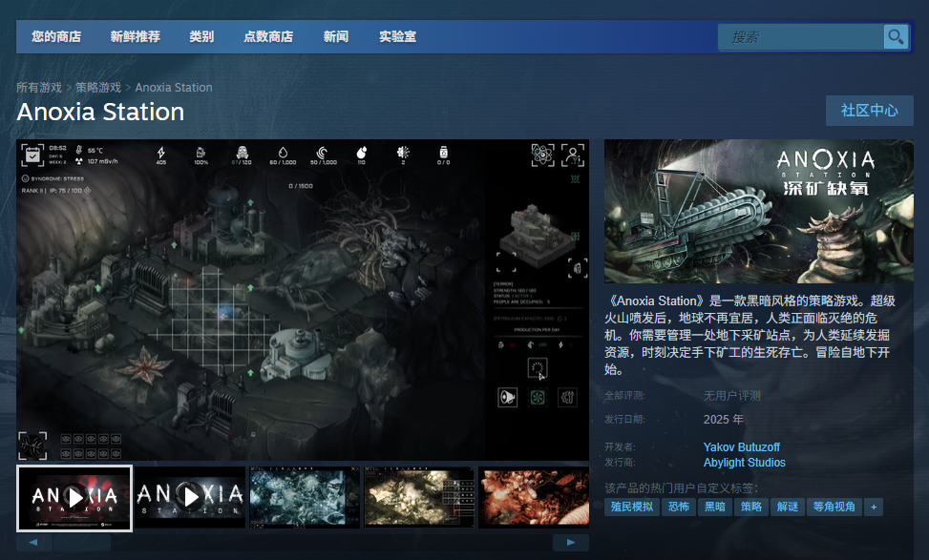The image size is (929, 560).
Task: Click the Abylight Studios publisher link
Action: point(744,463)
